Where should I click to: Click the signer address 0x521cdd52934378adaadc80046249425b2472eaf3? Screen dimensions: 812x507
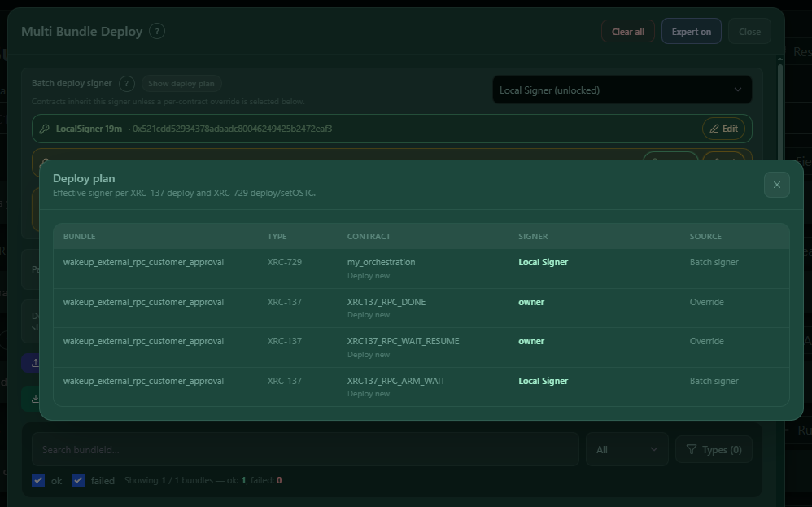232,129
